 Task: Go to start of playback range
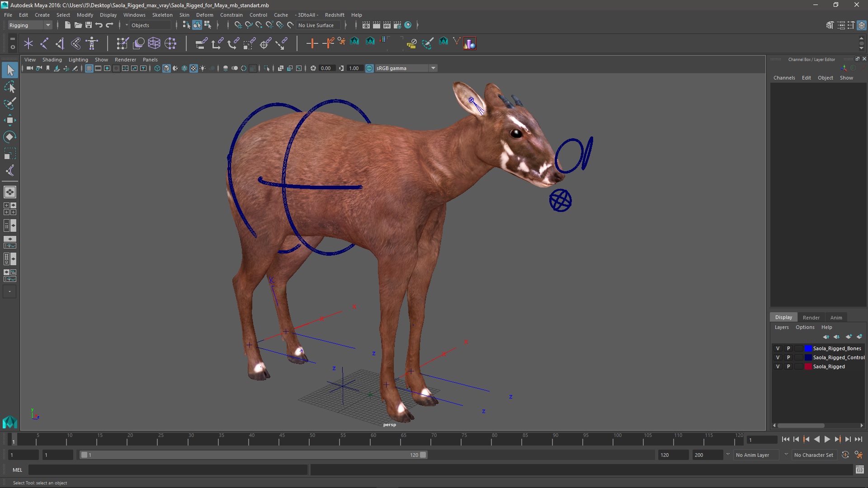[785, 439]
